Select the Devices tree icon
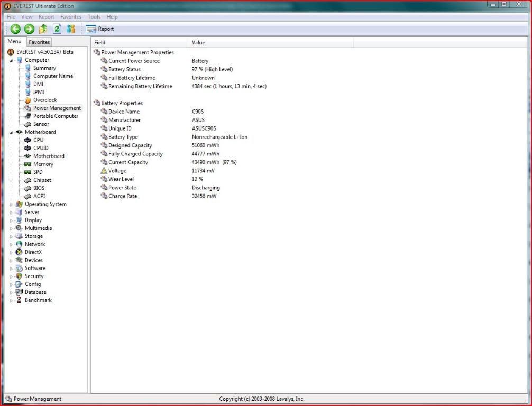This screenshot has width=532, height=406. (19, 260)
